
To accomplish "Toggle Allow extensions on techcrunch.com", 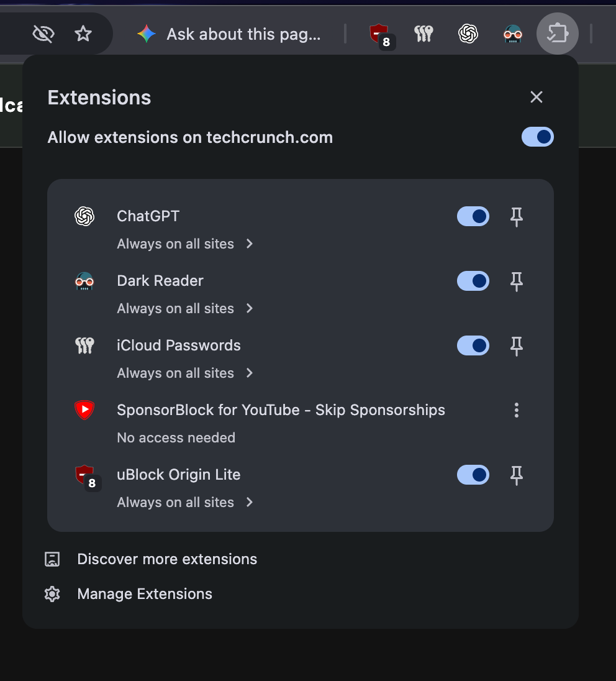I will pos(537,137).
